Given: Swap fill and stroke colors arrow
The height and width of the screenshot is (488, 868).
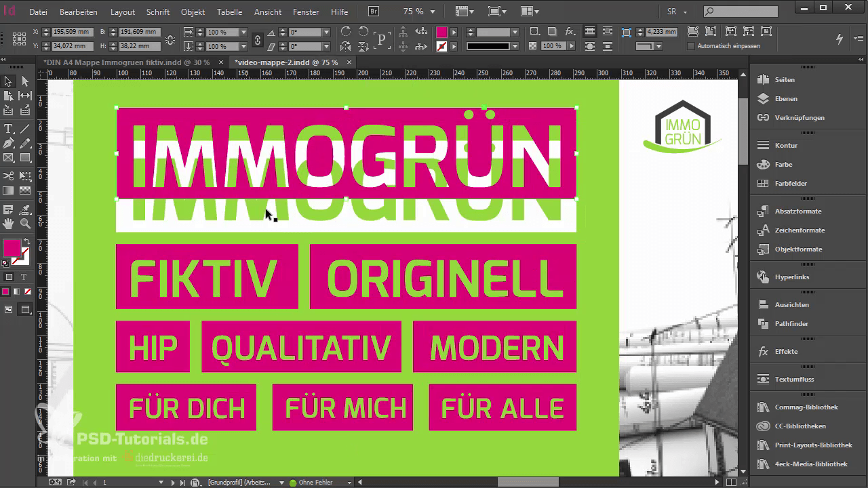Looking at the screenshot, I should pos(27,242).
